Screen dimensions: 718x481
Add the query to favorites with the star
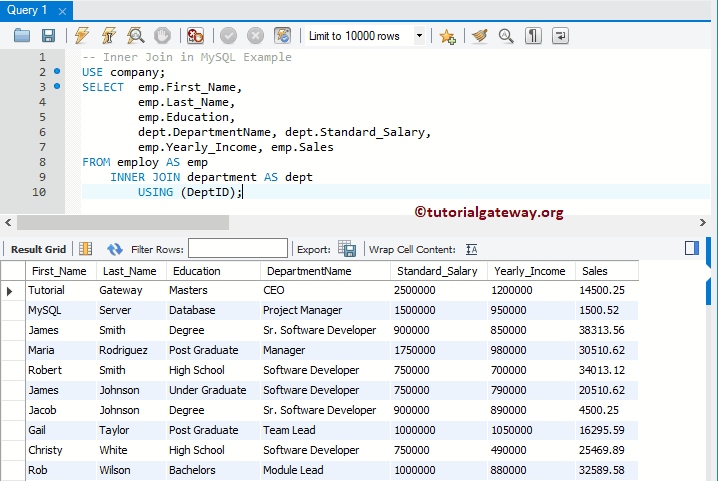(x=447, y=36)
